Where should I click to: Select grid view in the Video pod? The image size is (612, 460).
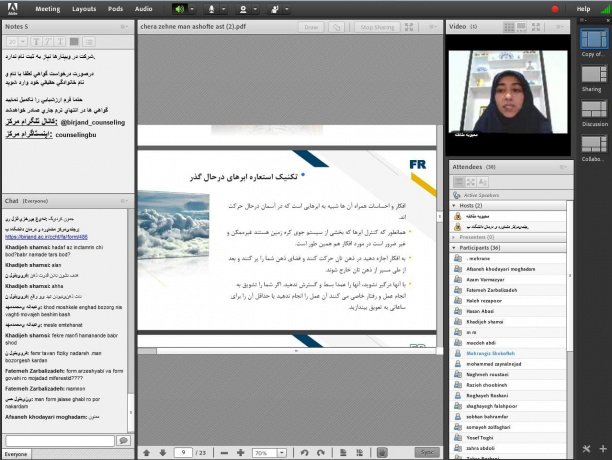pos(509,27)
